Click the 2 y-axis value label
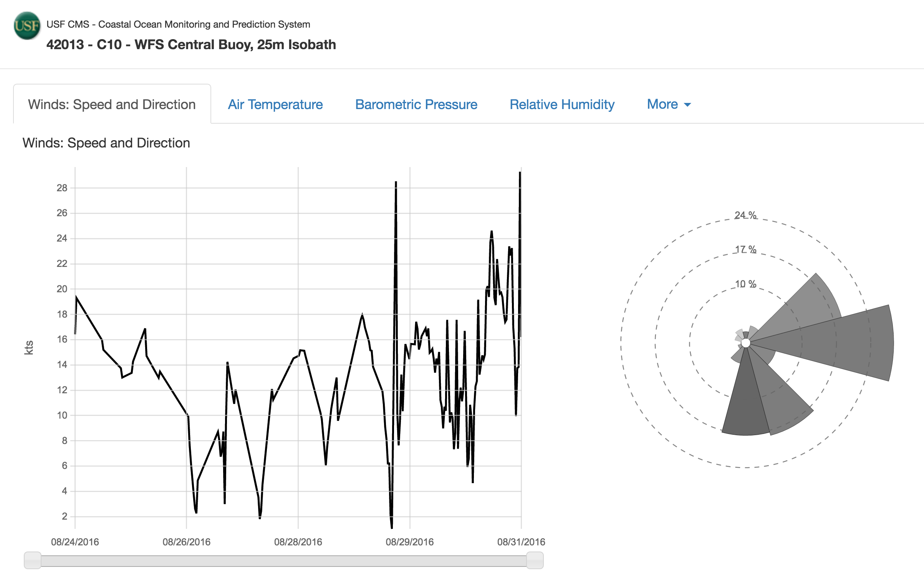The image size is (924, 583). point(65,516)
